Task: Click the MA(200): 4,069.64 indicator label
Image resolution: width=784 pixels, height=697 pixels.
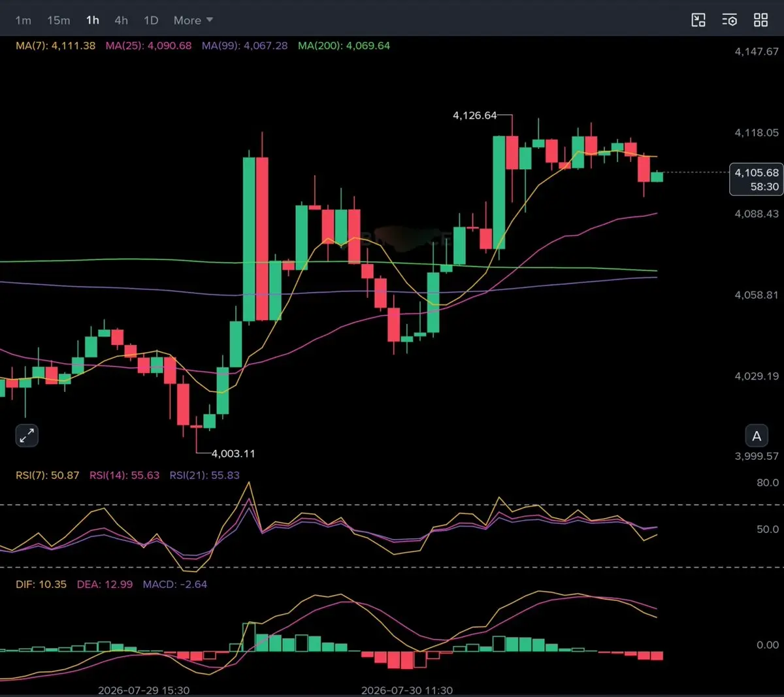Action: click(344, 46)
